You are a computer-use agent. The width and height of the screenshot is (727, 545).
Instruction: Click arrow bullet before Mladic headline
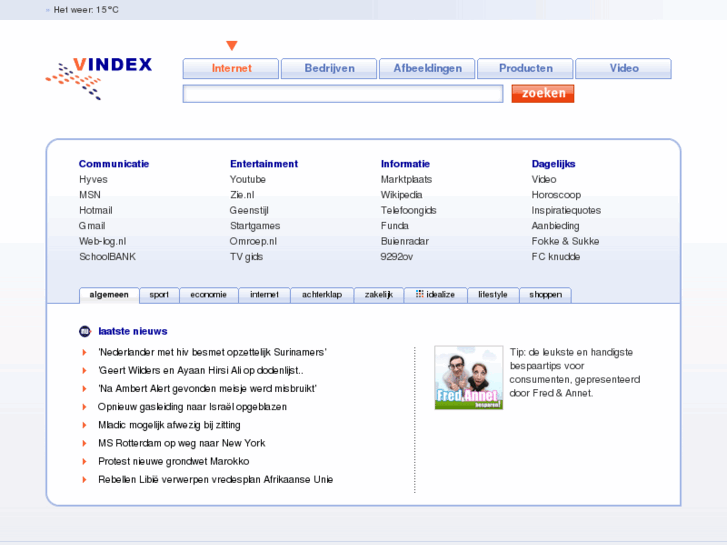tap(84, 425)
